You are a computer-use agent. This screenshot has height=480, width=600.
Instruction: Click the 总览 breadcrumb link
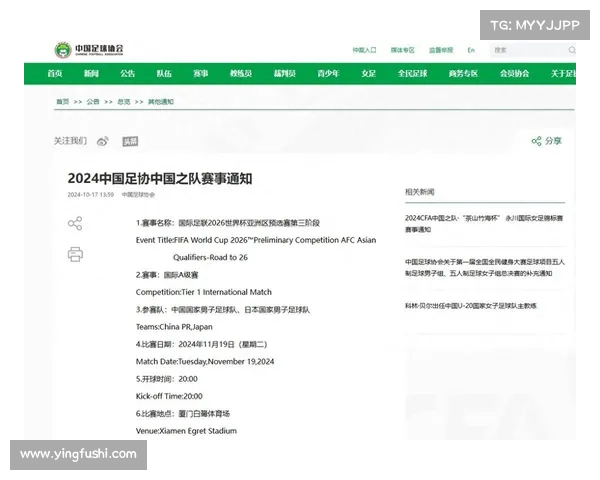(124, 101)
